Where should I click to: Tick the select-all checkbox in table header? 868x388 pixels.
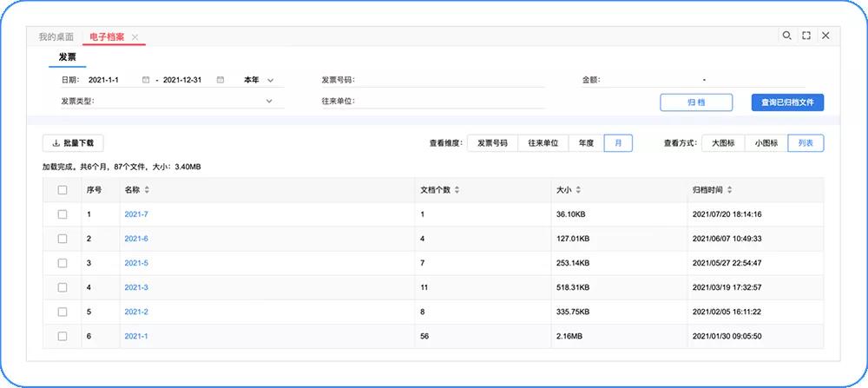[62, 190]
